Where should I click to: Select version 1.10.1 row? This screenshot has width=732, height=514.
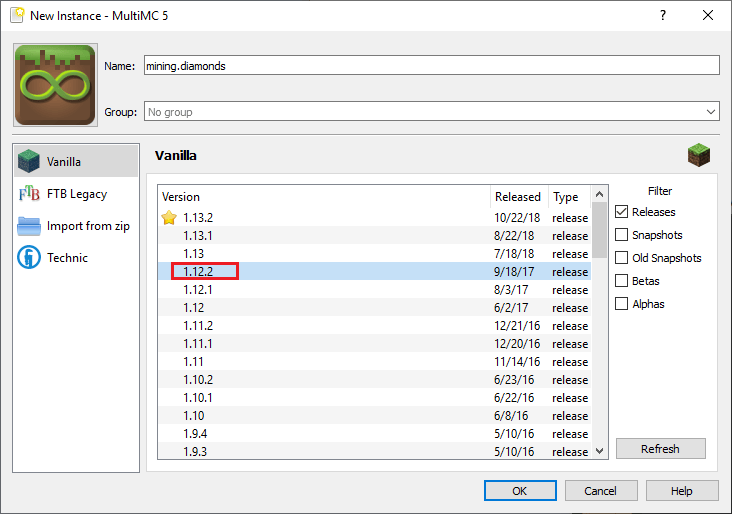click(375, 397)
